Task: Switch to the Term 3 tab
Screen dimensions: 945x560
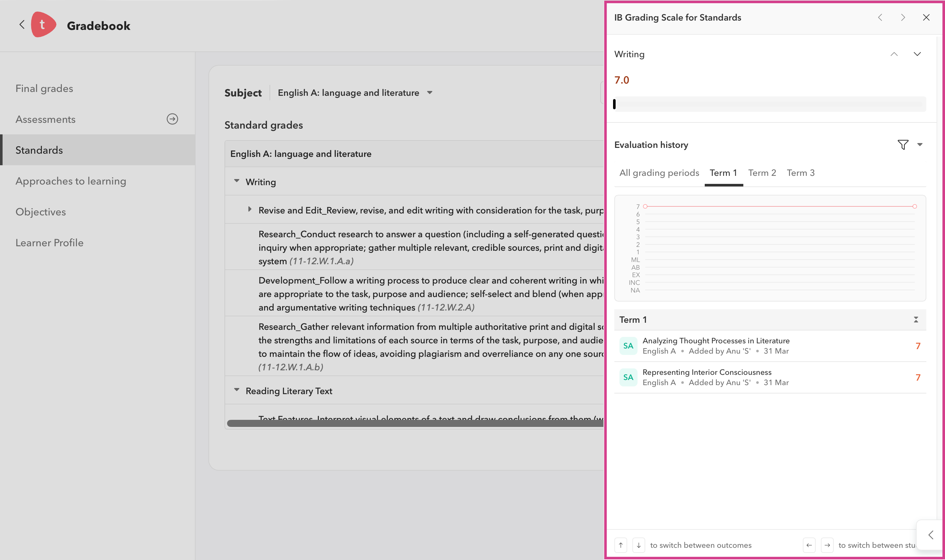Action: (x=801, y=173)
